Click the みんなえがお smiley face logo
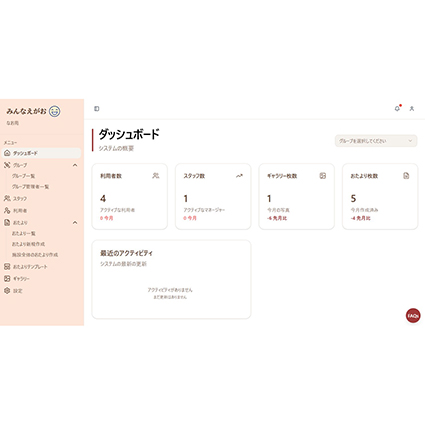Screen dimensions: 425x425 [x=55, y=111]
